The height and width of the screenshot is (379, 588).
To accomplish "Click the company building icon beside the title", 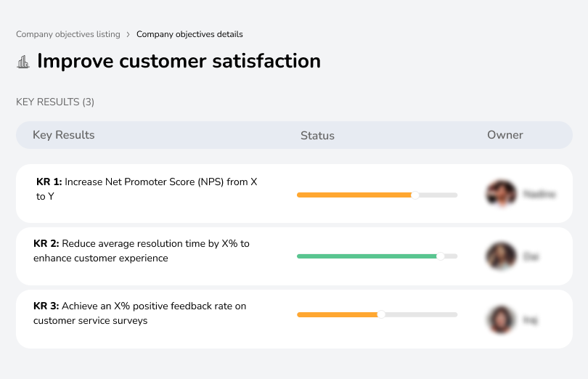I will tap(23, 62).
